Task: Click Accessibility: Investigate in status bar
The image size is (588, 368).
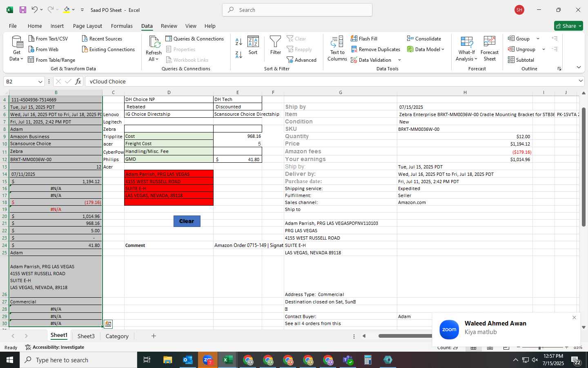Action: 55,347
